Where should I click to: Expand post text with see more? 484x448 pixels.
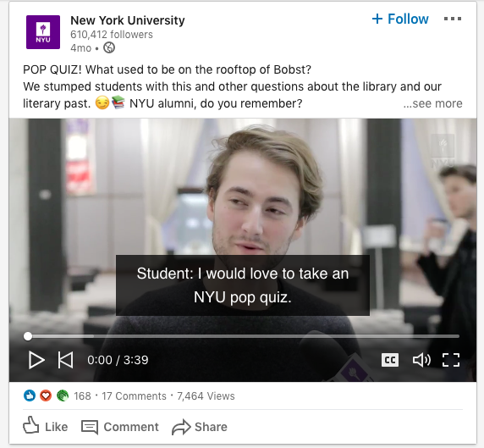[x=432, y=103]
